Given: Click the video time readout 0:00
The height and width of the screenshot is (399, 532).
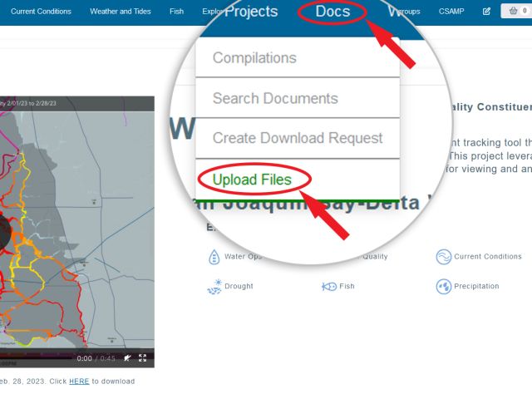Looking at the screenshot, I should click(x=84, y=358).
